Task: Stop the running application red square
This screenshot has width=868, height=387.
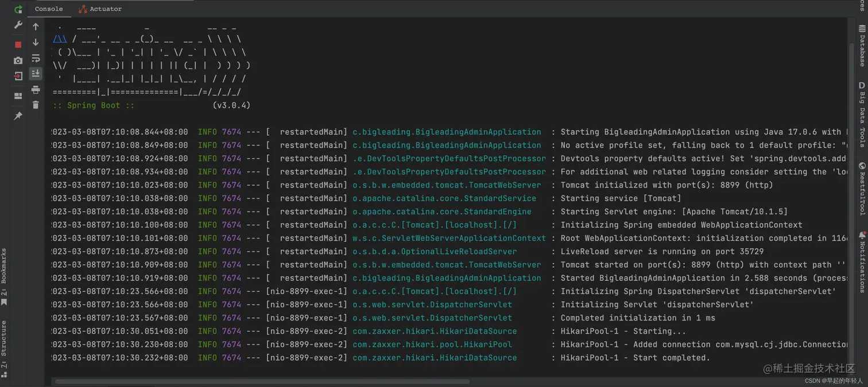Action: coord(18,44)
